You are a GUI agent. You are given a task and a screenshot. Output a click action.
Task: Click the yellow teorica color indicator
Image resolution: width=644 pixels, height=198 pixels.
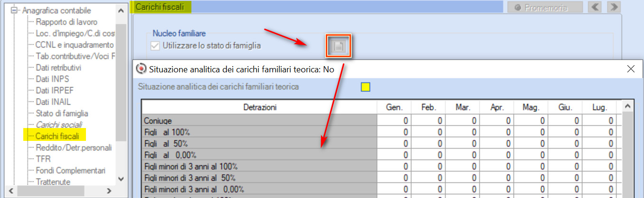pyautogui.click(x=365, y=87)
